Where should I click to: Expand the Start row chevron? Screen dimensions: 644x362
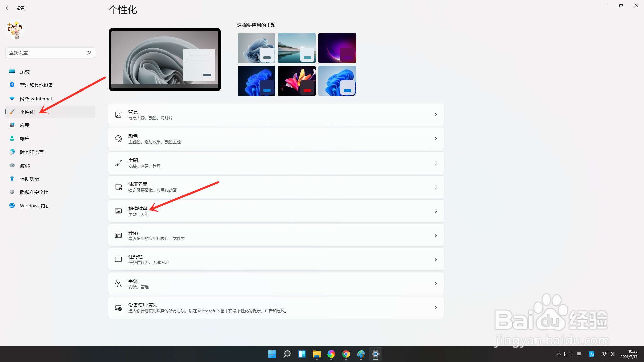[x=435, y=235]
